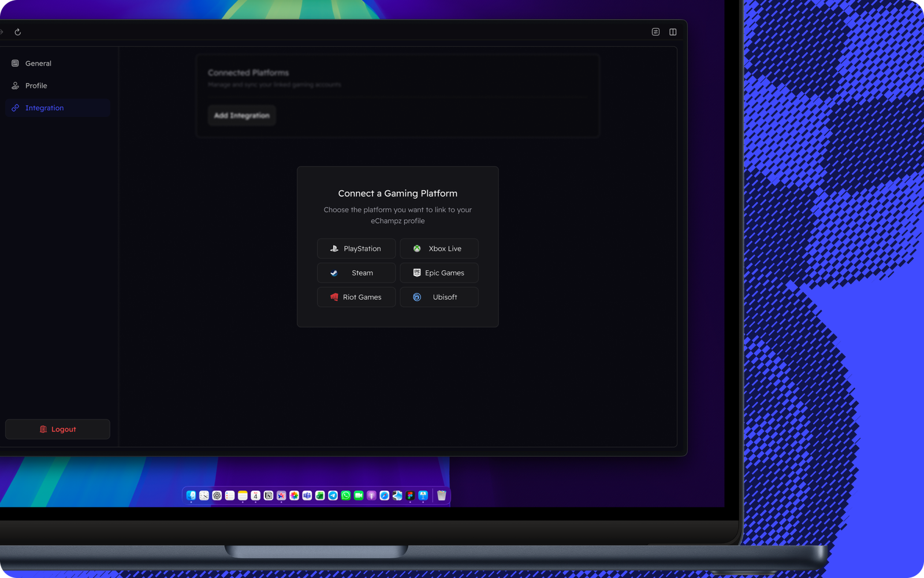The image size is (924, 578).
Task: Open the Trash in the dock
Action: point(442,495)
